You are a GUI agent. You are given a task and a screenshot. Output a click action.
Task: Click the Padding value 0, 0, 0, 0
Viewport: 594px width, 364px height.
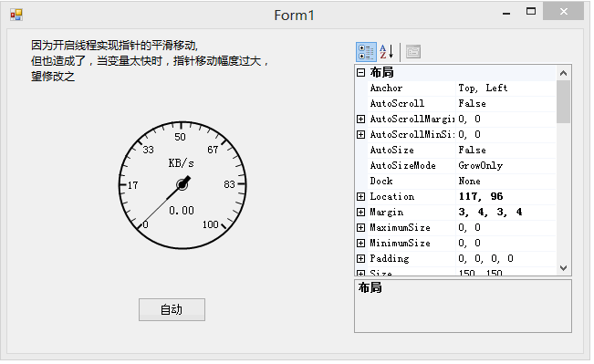485,259
